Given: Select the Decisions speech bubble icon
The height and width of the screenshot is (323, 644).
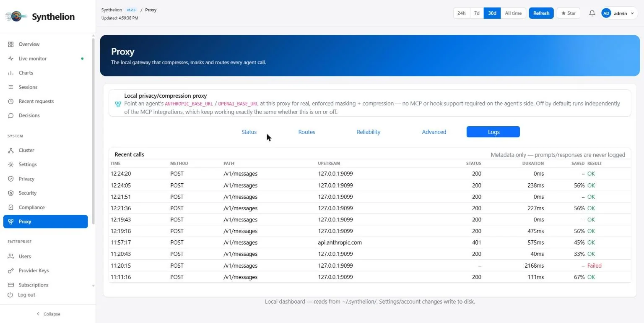Looking at the screenshot, I should [11, 115].
